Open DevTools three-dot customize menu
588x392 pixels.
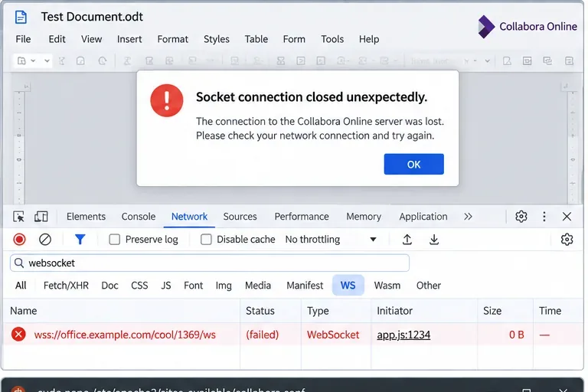pyautogui.click(x=544, y=217)
